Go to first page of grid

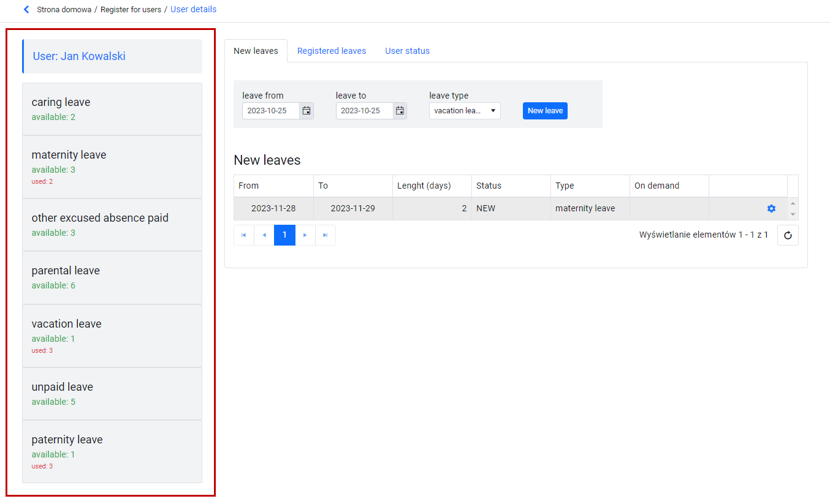[244, 235]
